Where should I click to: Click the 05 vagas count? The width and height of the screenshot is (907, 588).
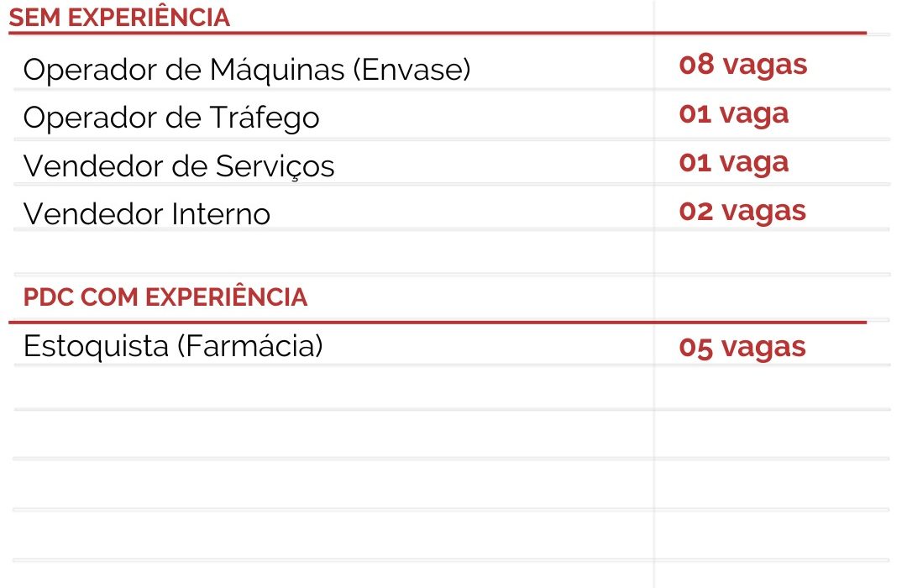coord(742,348)
